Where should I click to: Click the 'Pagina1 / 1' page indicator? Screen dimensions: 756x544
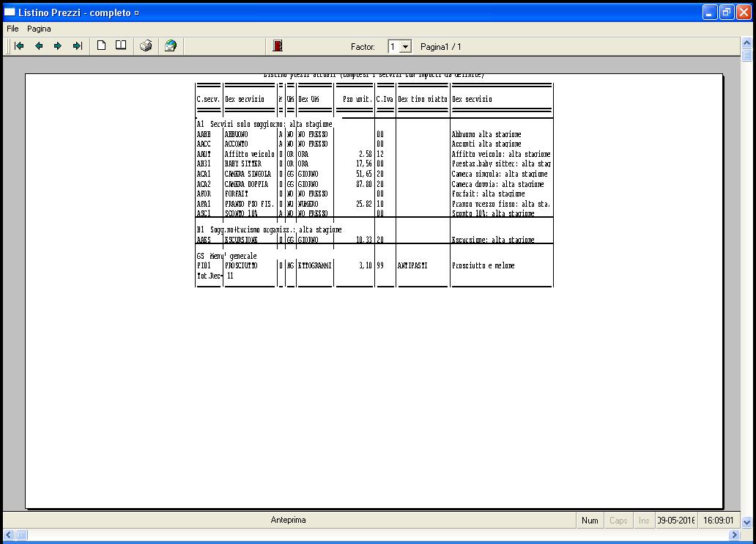441,47
